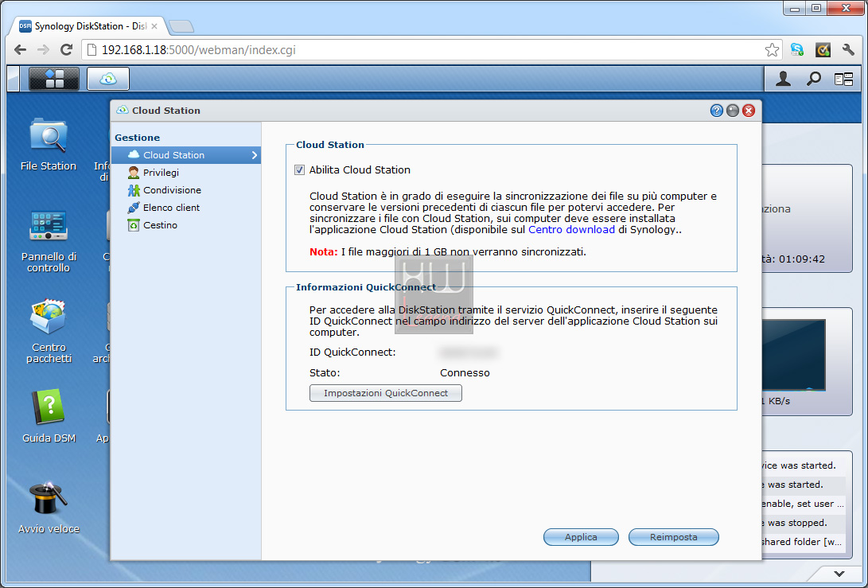This screenshot has width=868, height=588.
Task: Follow the Centro download link
Action: point(571,230)
